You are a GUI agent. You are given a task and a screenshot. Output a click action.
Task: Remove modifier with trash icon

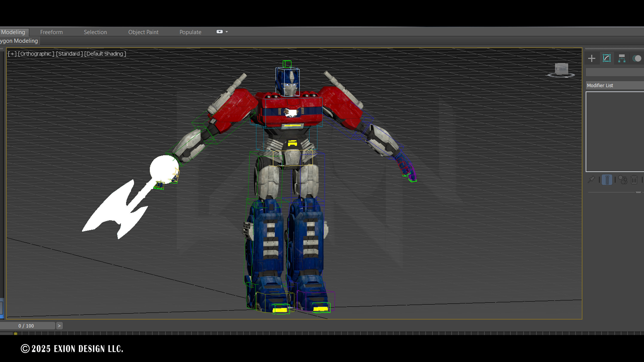(x=634, y=180)
